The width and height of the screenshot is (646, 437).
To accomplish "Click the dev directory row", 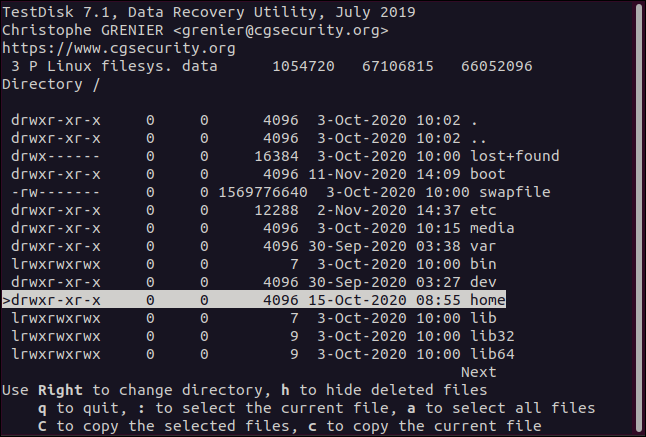I will tap(483, 282).
